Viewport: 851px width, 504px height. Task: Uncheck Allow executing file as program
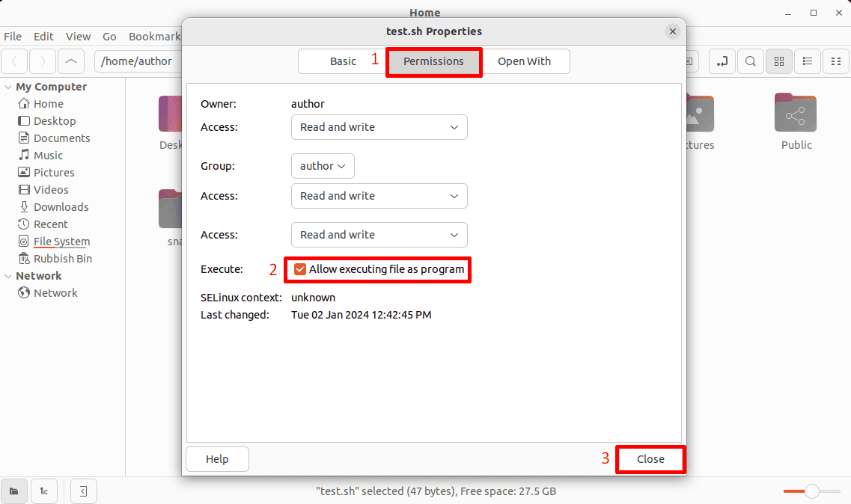tap(301, 269)
